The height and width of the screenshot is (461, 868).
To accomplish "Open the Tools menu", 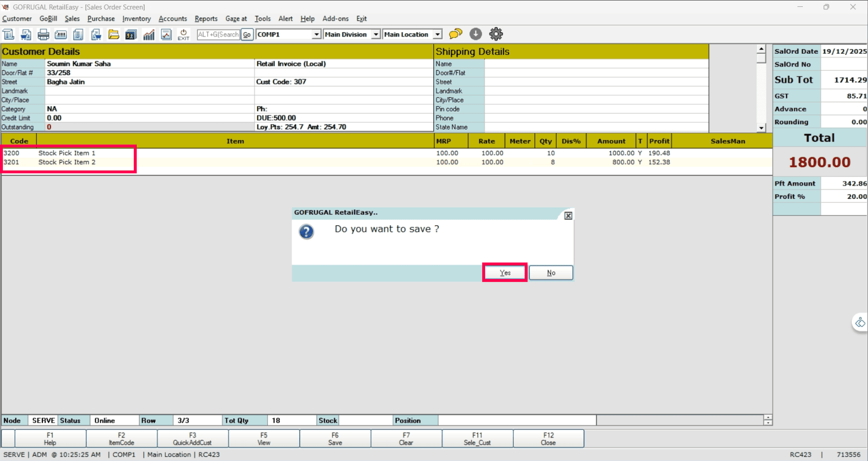I will point(263,19).
